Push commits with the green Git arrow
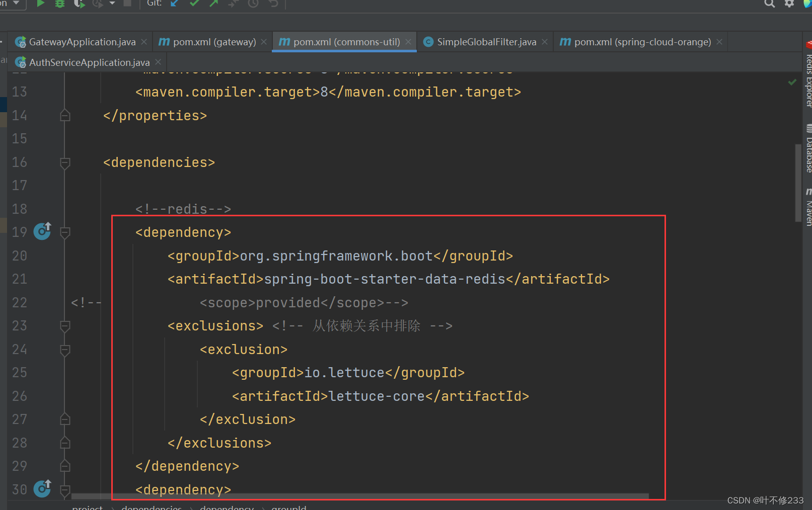Viewport: 812px width, 510px height. [x=214, y=4]
